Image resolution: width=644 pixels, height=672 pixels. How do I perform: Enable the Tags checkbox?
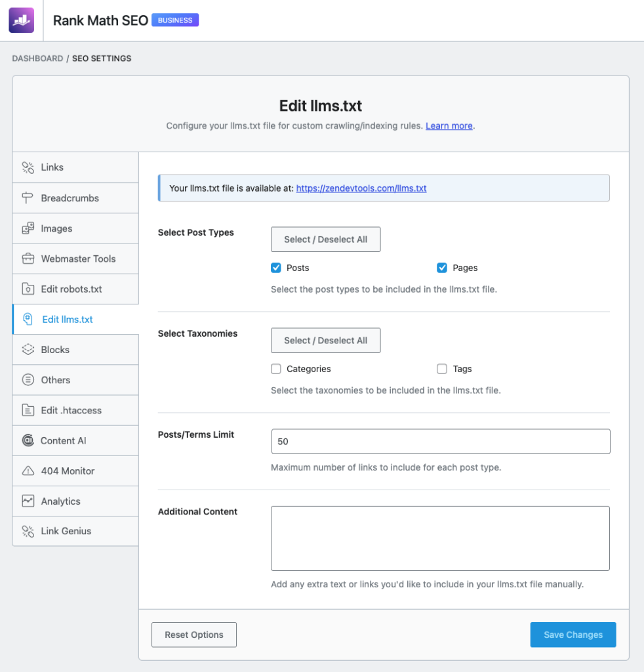[x=442, y=369]
